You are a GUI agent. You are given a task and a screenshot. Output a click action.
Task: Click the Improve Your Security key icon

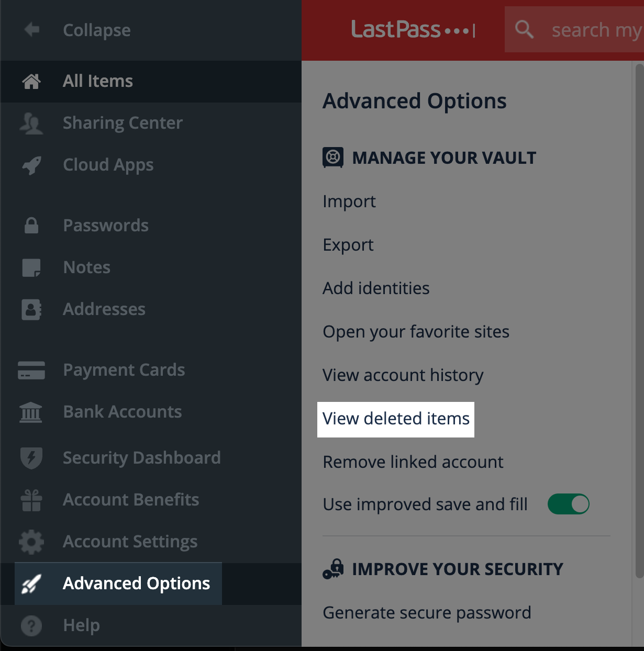tap(333, 569)
